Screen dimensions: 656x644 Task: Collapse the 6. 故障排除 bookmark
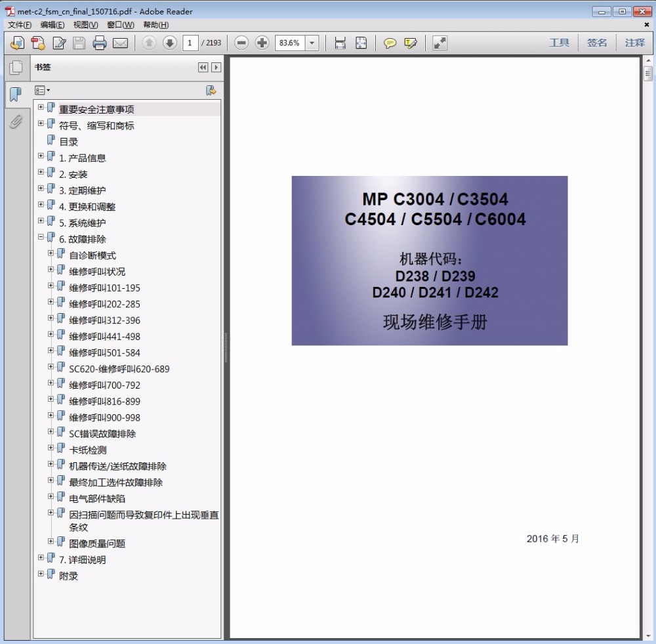coord(41,238)
